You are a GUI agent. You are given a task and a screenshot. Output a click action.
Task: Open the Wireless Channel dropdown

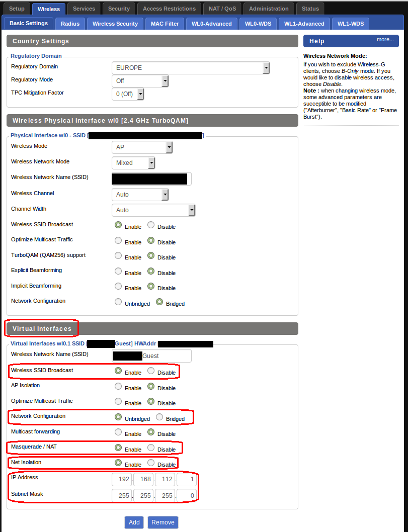coord(140,195)
